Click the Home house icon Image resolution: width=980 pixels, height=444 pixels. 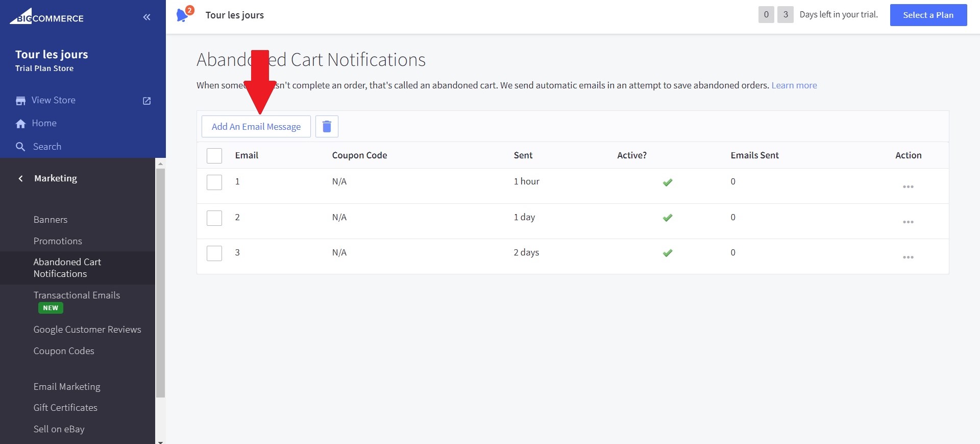click(20, 124)
